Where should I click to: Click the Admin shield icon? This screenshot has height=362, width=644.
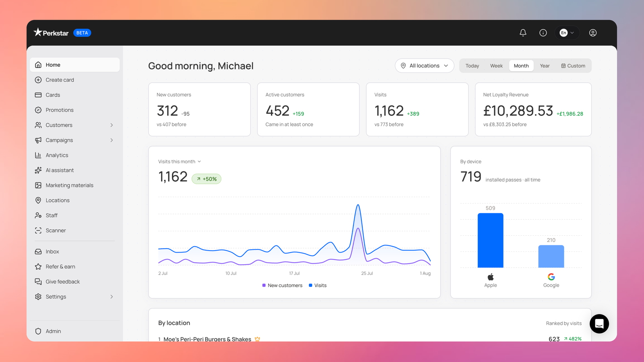pyautogui.click(x=38, y=331)
